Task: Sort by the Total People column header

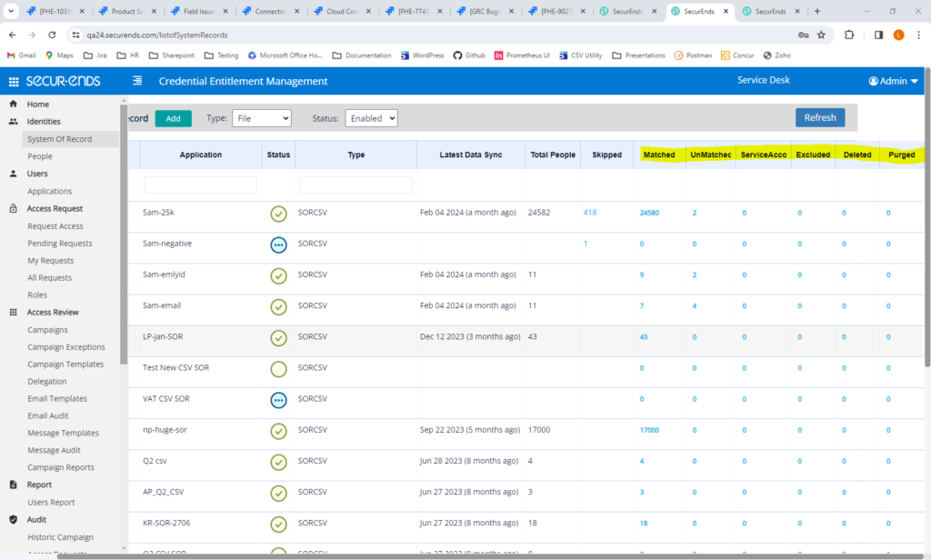Action: click(x=553, y=155)
